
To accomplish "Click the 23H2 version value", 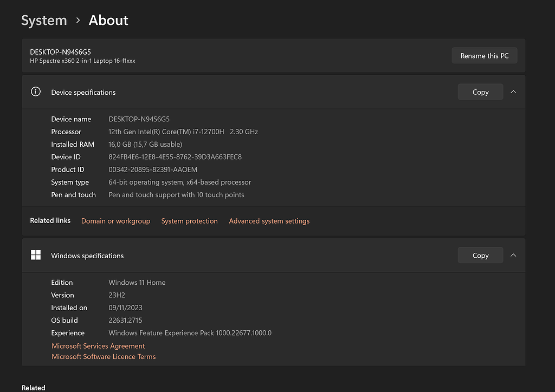I will pos(117,295).
